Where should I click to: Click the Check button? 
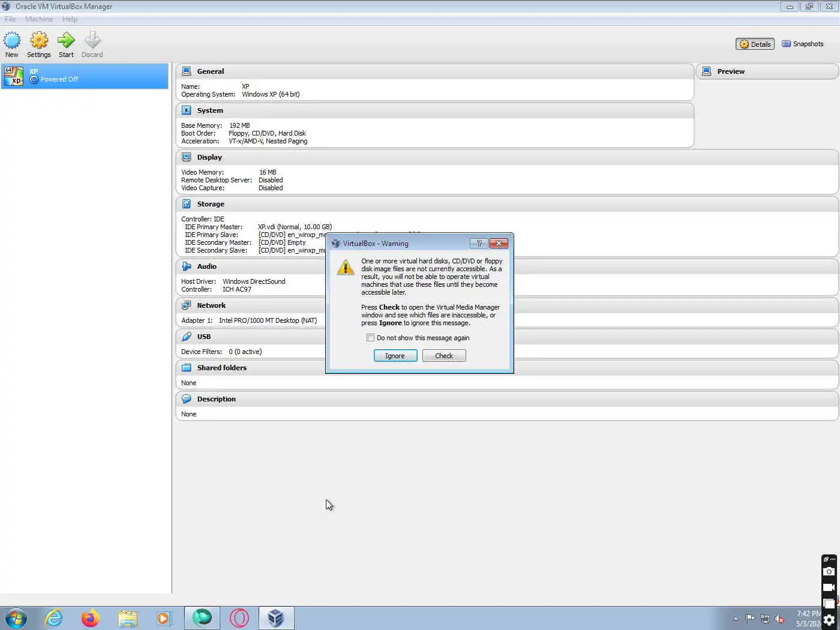point(444,356)
